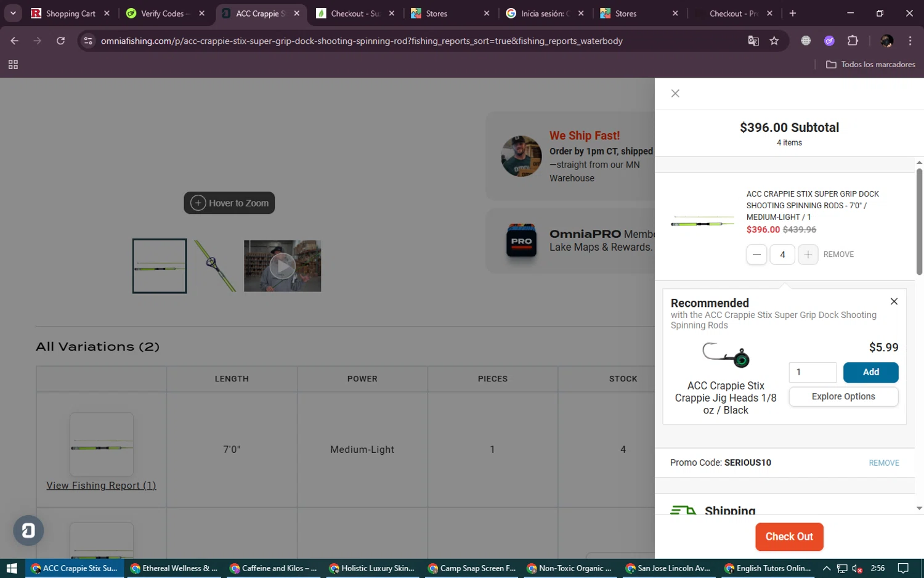Viewport: 924px width, 578px height.
Task: Open Caffeine and Kilos taskbar window
Action: (274, 568)
